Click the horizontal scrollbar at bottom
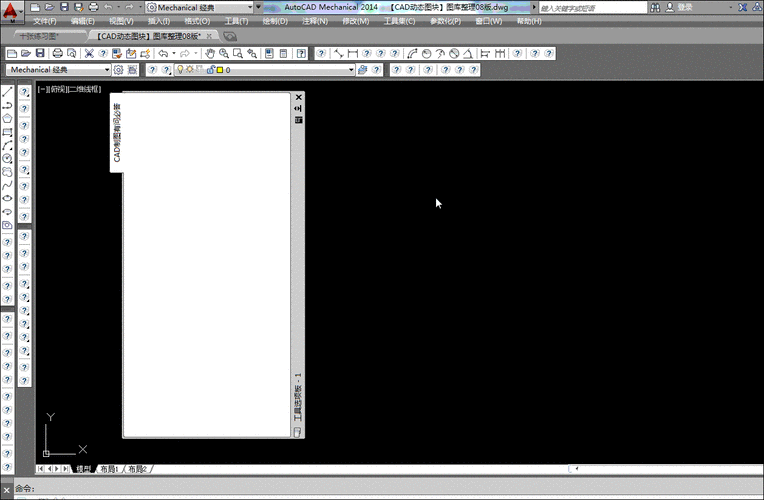The width and height of the screenshot is (764, 500). (660, 469)
